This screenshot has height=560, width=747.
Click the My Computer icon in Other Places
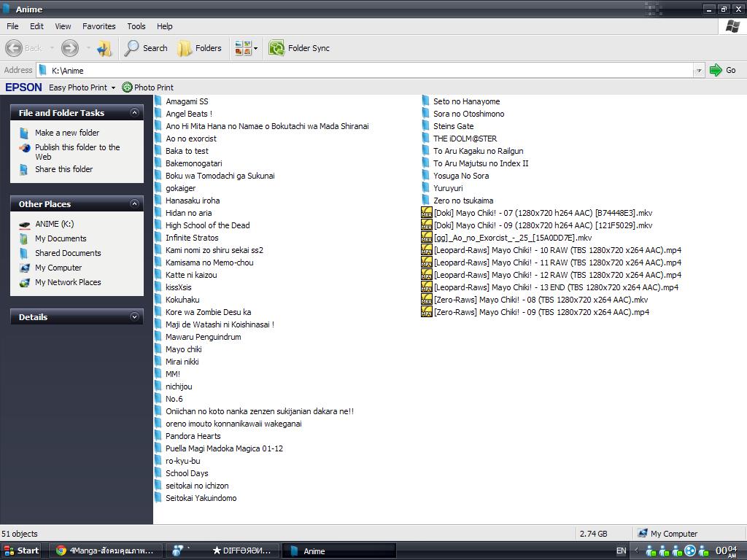(24, 268)
